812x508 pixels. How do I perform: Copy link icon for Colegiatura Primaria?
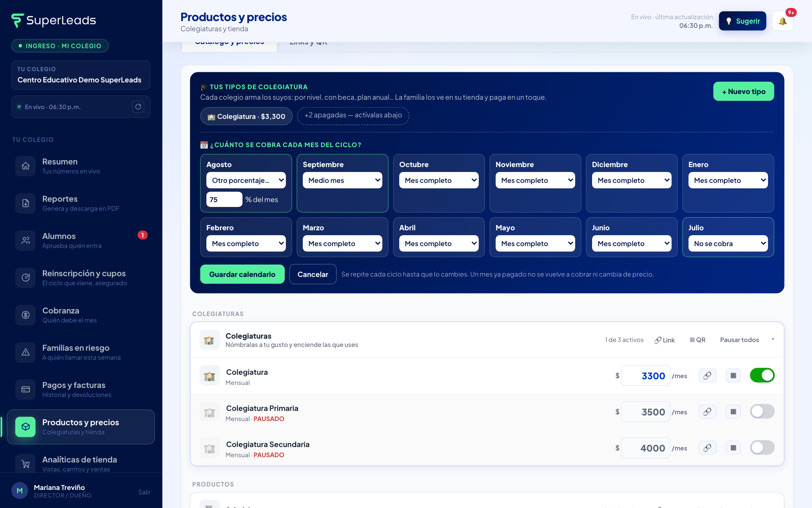[707, 412]
